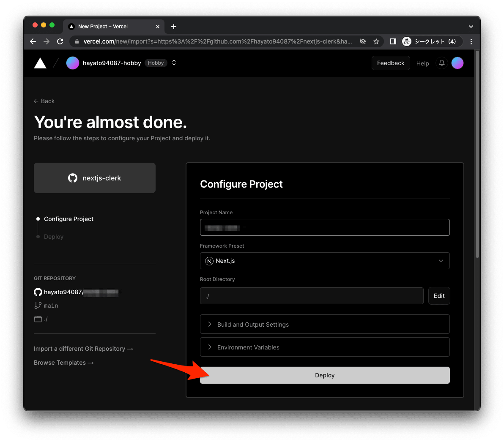
Task: Go forward in browser history
Action: (x=47, y=41)
